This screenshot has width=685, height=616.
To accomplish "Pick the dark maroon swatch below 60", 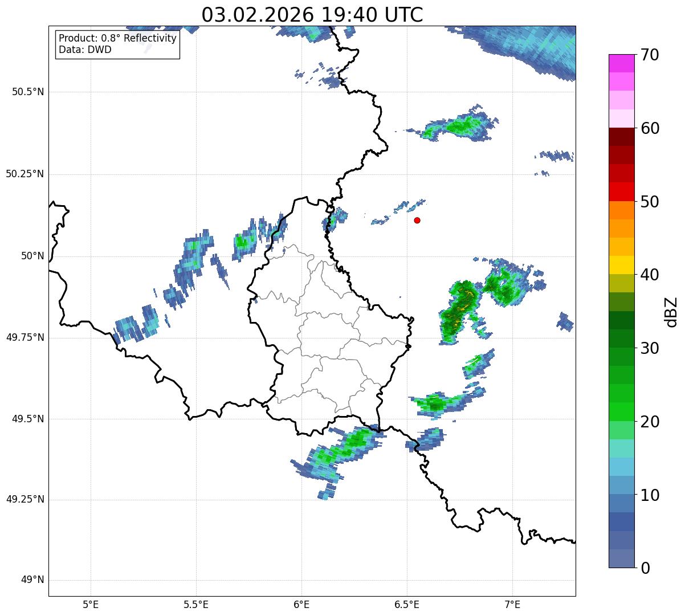I will [x=622, y=137].
